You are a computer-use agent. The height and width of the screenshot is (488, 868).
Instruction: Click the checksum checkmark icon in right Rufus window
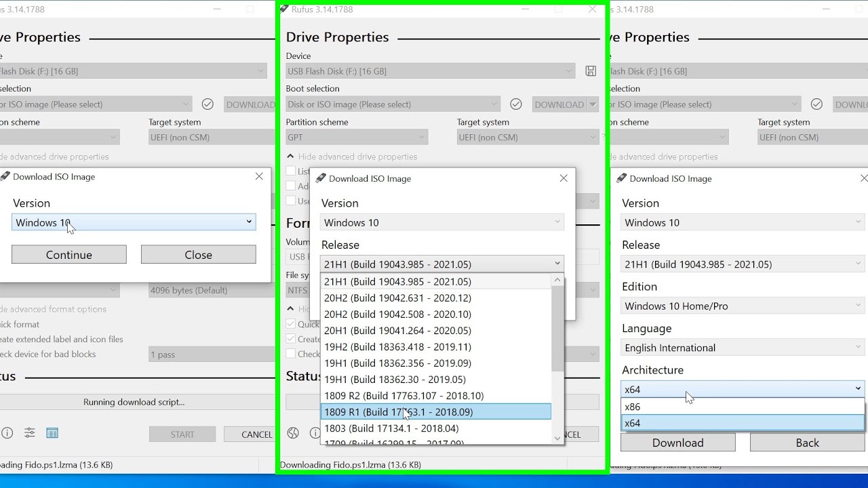point(816,104)
